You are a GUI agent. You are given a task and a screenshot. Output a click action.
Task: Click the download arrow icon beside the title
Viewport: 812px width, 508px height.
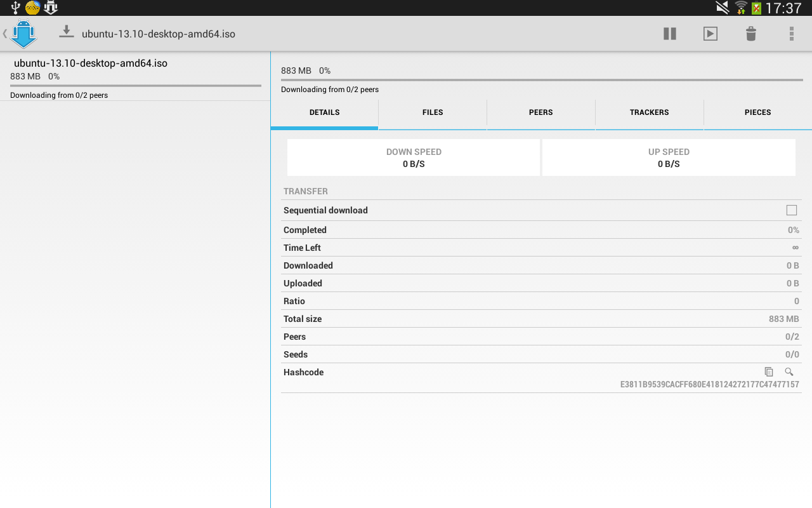point(67,31)
